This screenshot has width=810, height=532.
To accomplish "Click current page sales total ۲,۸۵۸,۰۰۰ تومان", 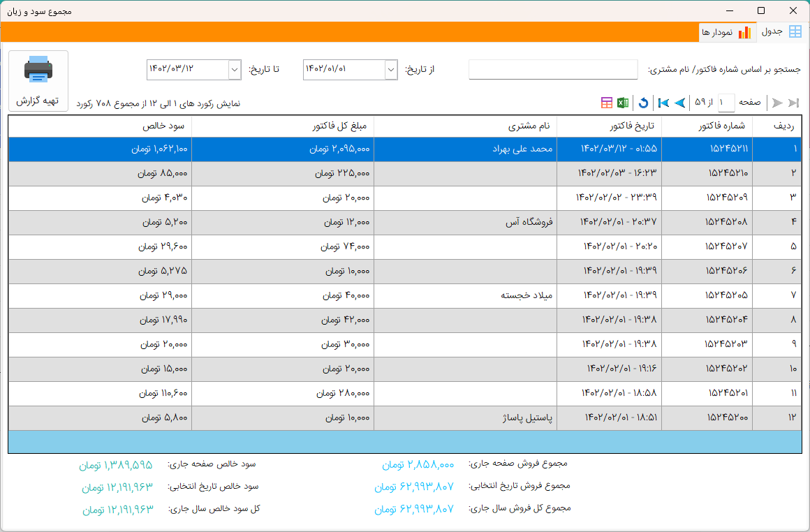I will (418, 465).
